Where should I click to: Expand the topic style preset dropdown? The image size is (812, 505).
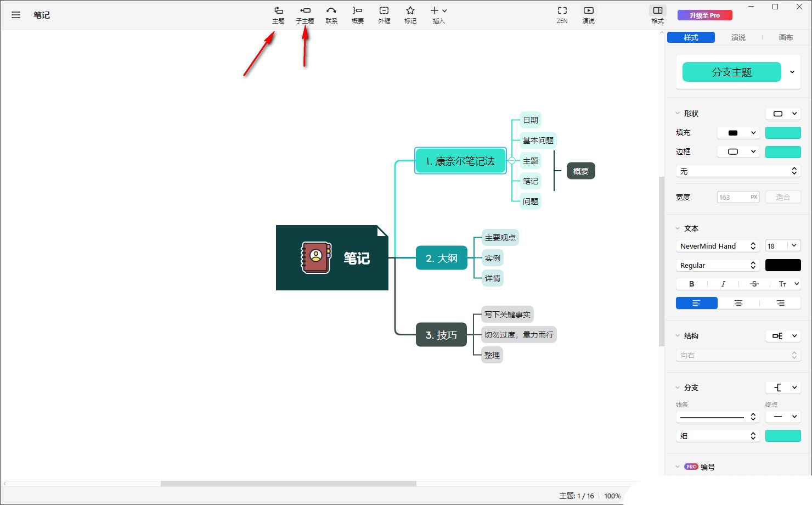coord(792,72)
